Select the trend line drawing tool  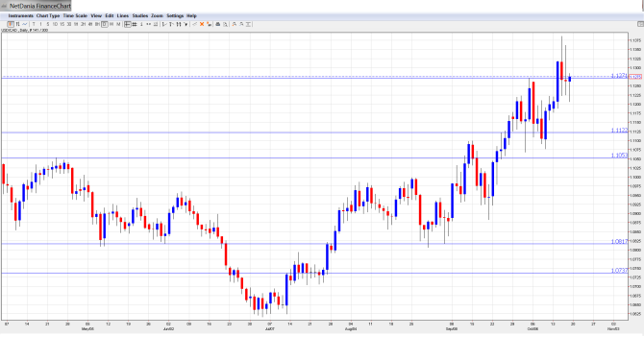coord(164,25)
